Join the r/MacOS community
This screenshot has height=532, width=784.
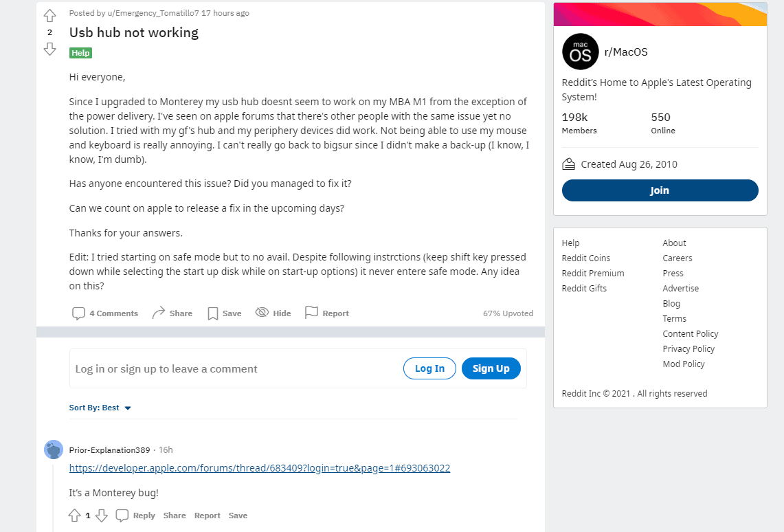[660, 190]
